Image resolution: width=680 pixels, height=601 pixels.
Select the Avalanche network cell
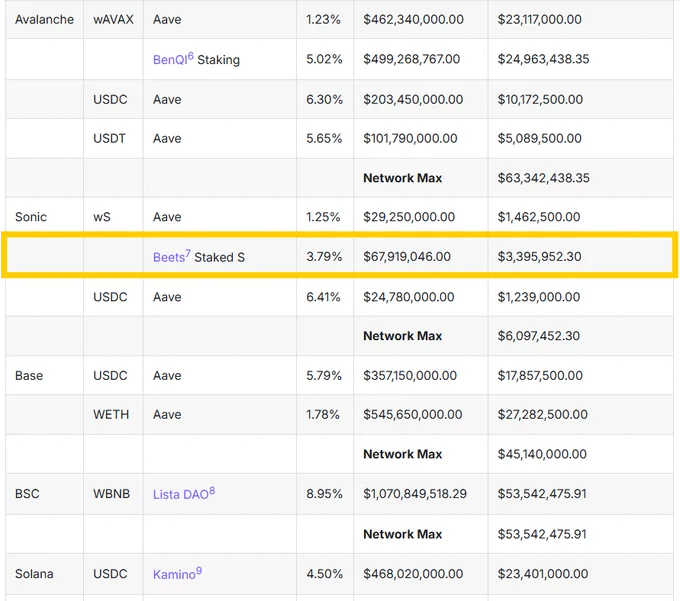(x=44, y=20)
